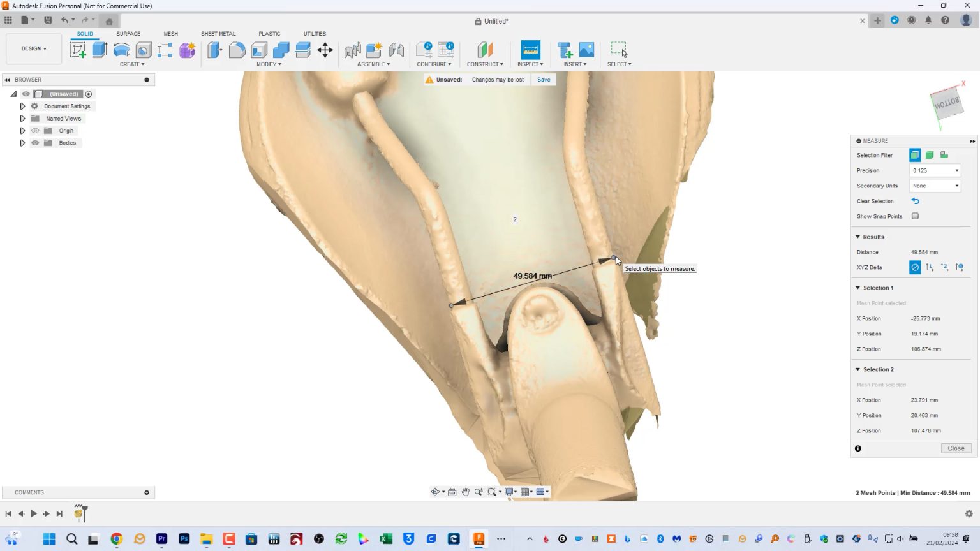Open the Secondary Units dropdown

click(x=935, y=186)
